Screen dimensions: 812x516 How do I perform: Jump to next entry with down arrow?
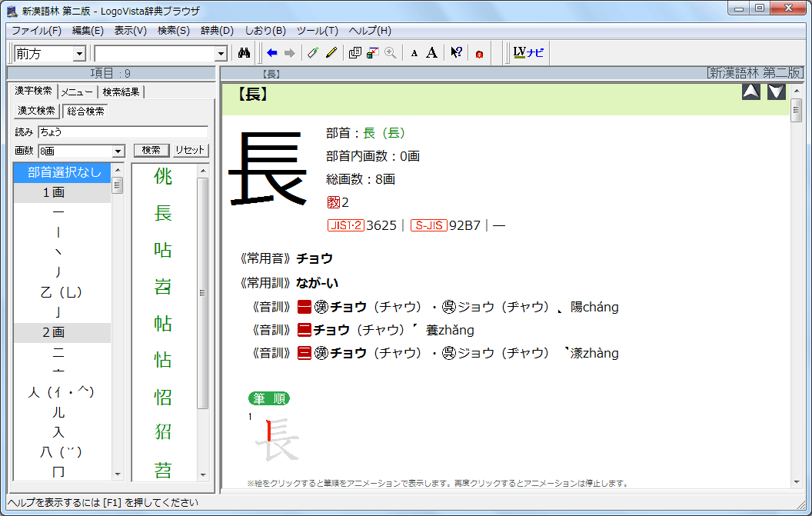777,92
